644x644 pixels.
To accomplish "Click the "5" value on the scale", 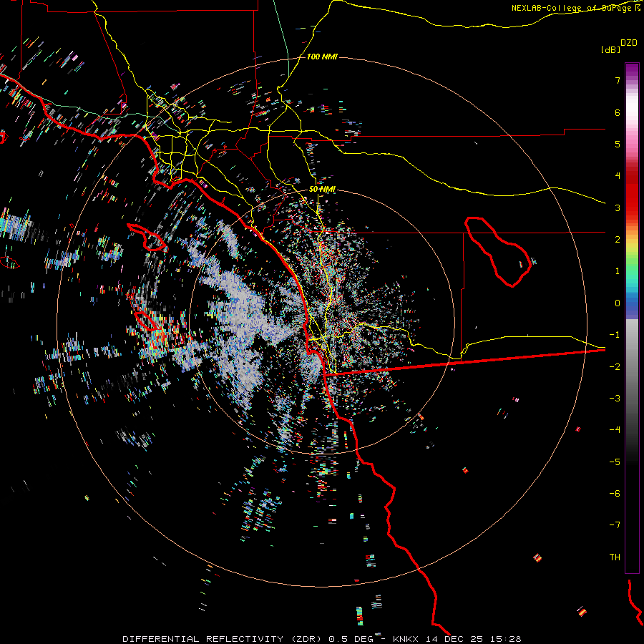I will point(618,144).
